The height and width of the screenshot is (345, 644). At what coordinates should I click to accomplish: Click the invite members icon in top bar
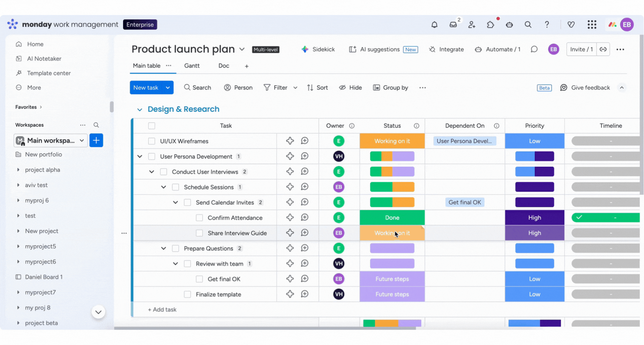point(472,25)
